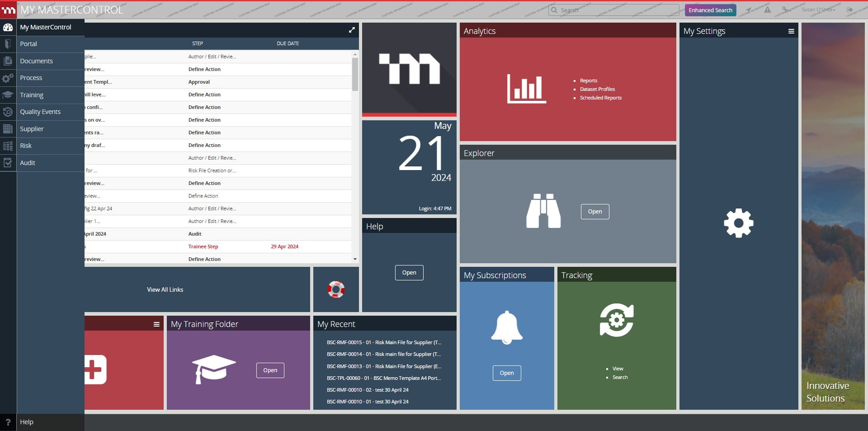This screenshot has height=431, width=868.
Task: Open BSC-TPL-00060 BSC Memo Template recent item
Action: [x=383, y=378]
